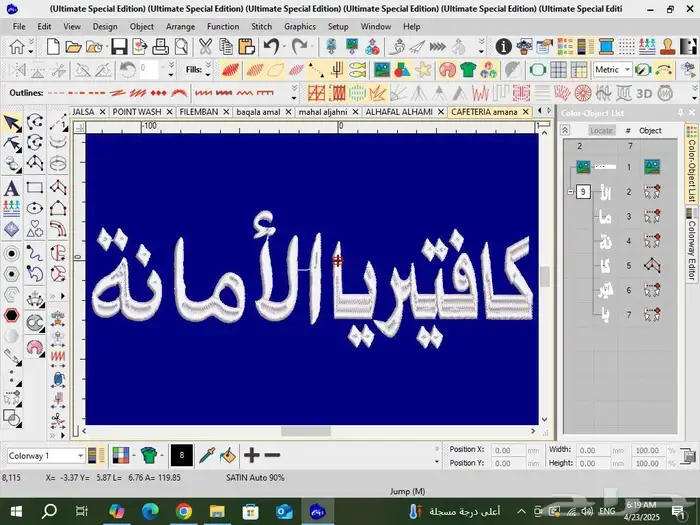Switch to the ALHAFAL ALHAMI tab

[399, 112]
